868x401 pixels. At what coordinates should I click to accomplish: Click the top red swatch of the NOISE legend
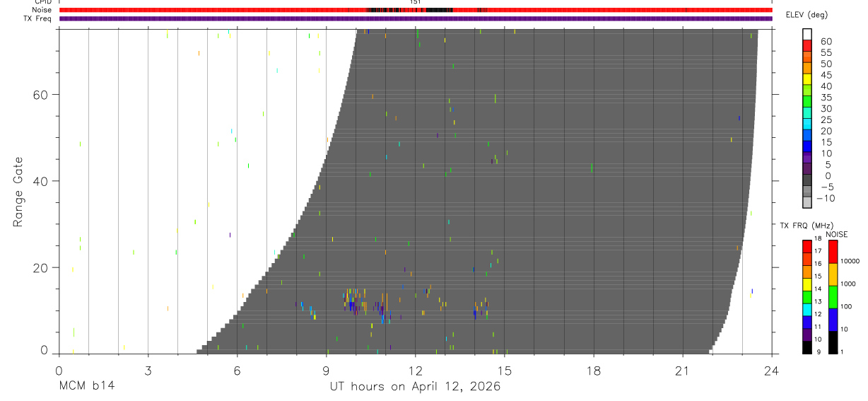click(833, 252)
